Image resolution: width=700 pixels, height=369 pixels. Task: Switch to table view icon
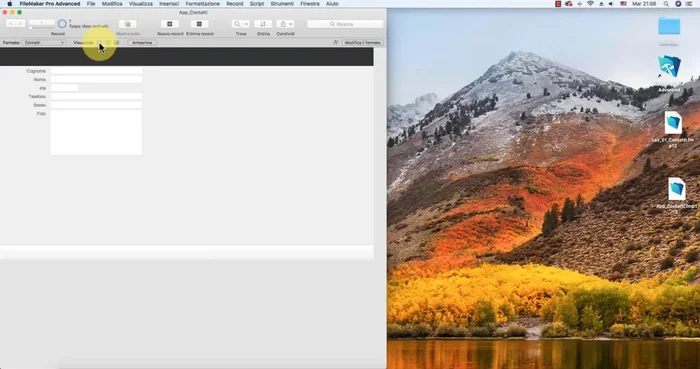pyautogui.click(x=116, y=42)
